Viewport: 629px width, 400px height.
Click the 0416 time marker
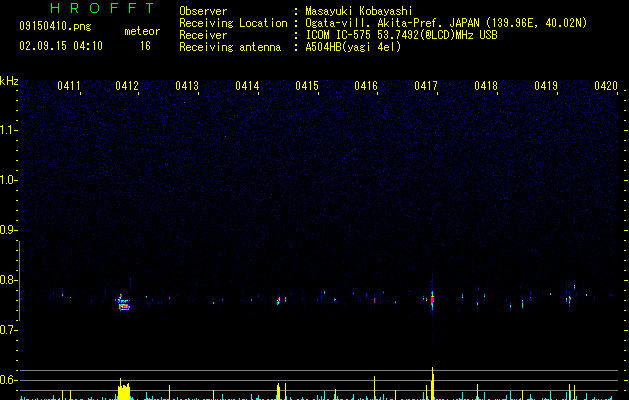(x=366, y=86)
